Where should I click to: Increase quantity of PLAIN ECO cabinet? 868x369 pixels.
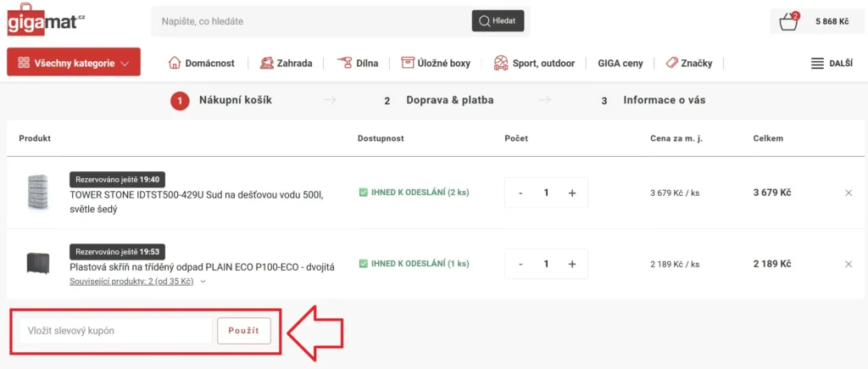pos(572,264)
